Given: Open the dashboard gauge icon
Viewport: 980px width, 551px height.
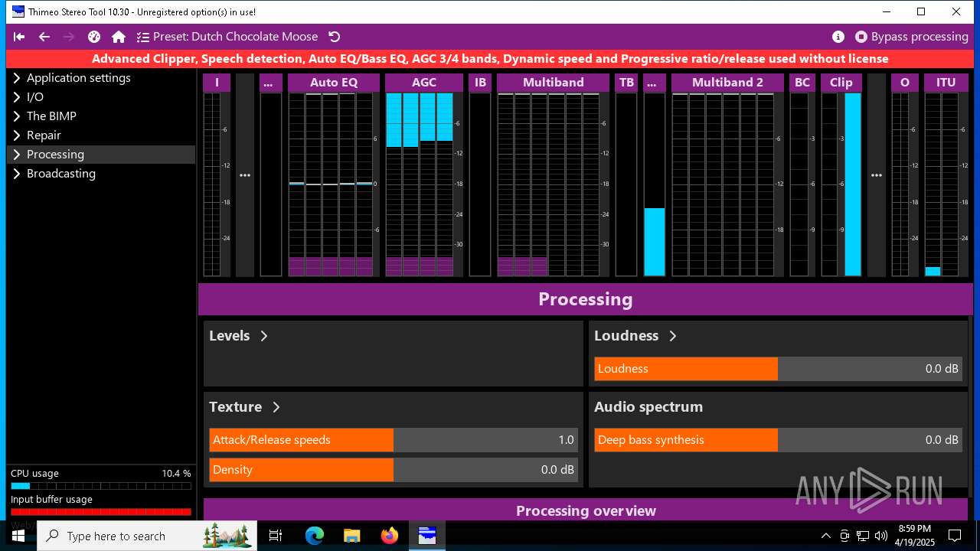Looking at the screenshot, I should 94,37.
